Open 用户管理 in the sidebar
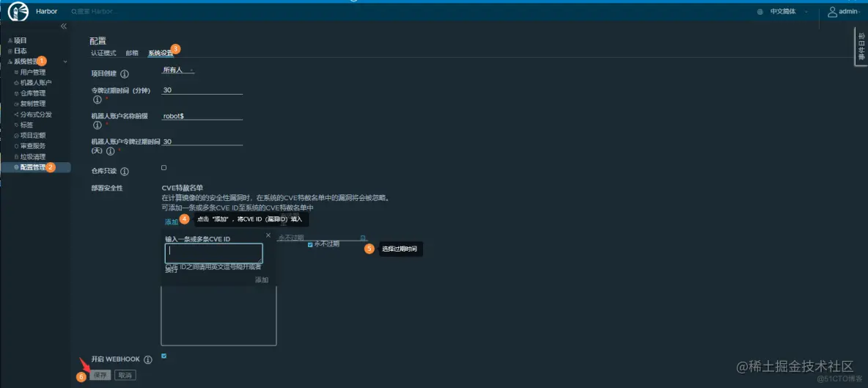 coord(33,72)
